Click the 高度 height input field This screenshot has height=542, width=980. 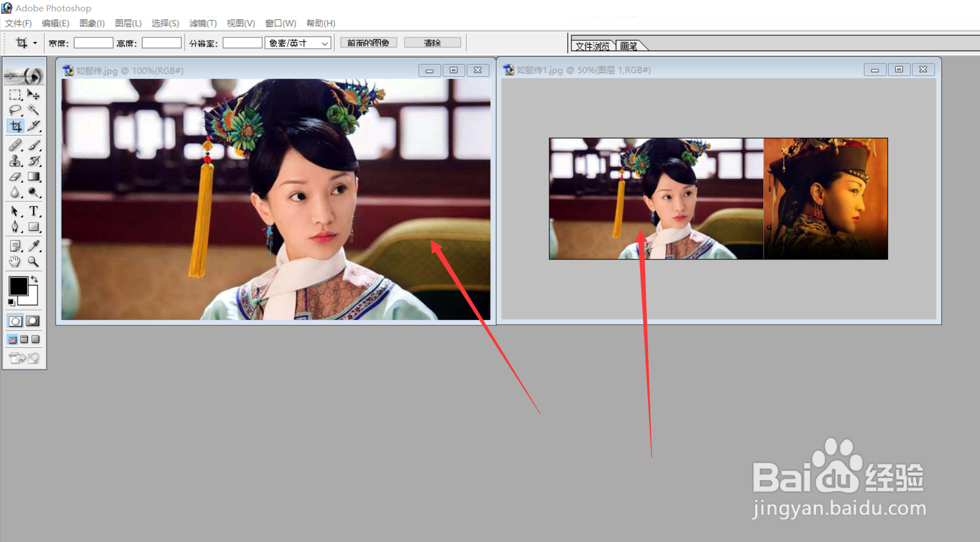161,43
